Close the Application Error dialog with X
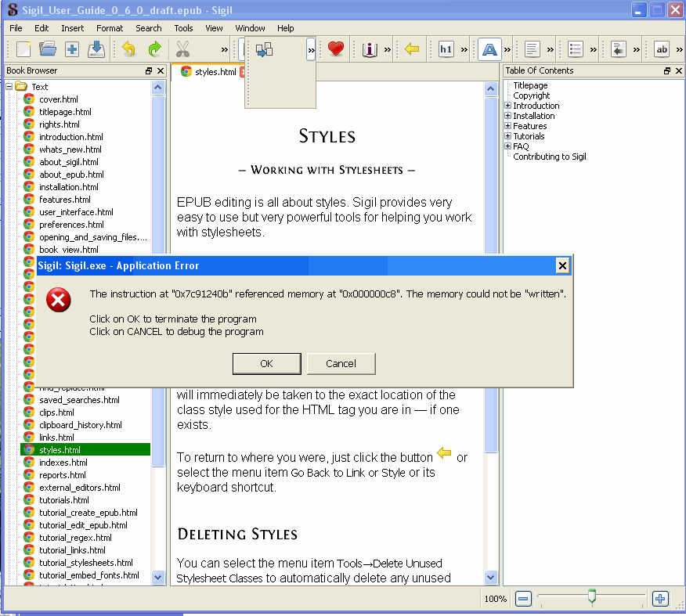 pyautogui.click(x=562, y=265)
